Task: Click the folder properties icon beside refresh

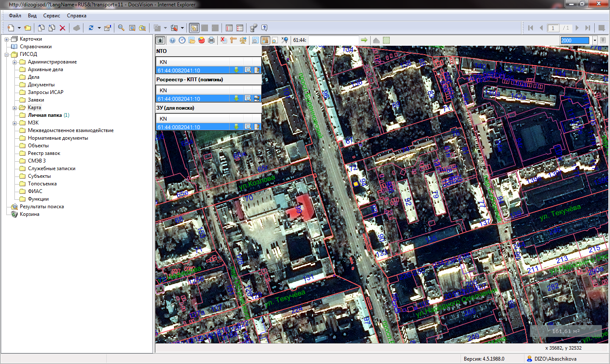Action: pos(108,28)
